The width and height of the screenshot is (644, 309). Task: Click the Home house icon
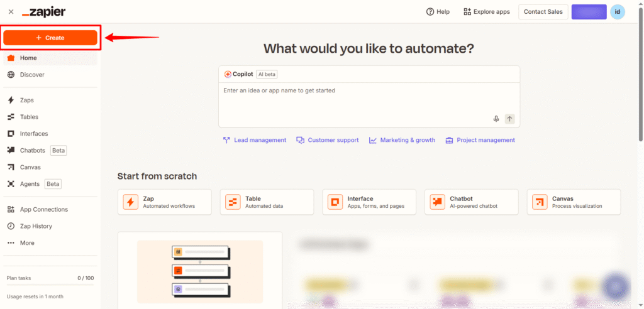11,58
